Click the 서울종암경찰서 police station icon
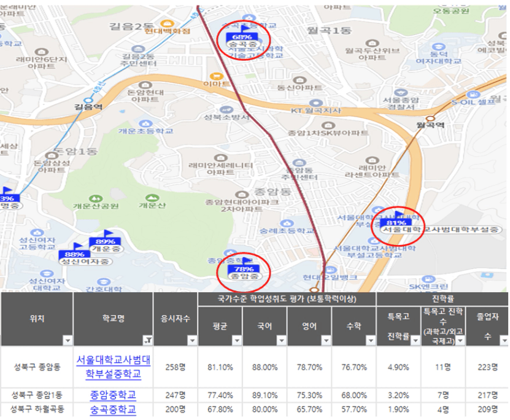The width and height of the screenshot is (510, 420). coord(401,93)
